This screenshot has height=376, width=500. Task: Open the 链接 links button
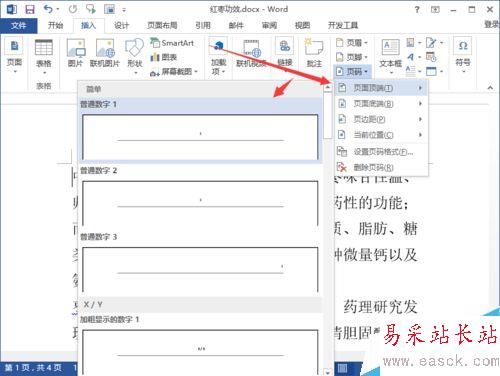285,53
